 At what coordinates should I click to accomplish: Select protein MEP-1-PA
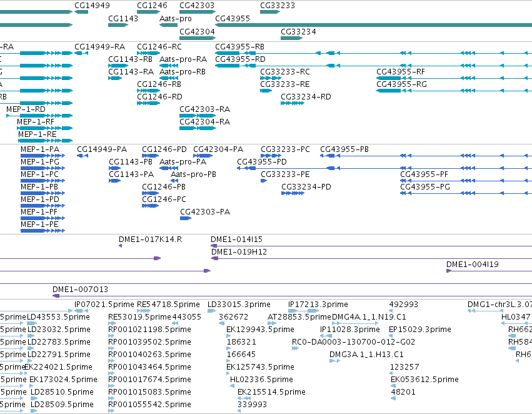pos(40,149)
